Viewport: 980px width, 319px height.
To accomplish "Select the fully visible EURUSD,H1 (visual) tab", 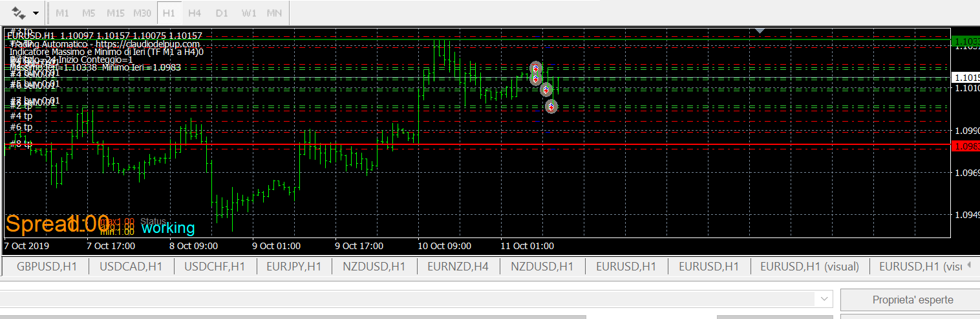I will [809, 266].
